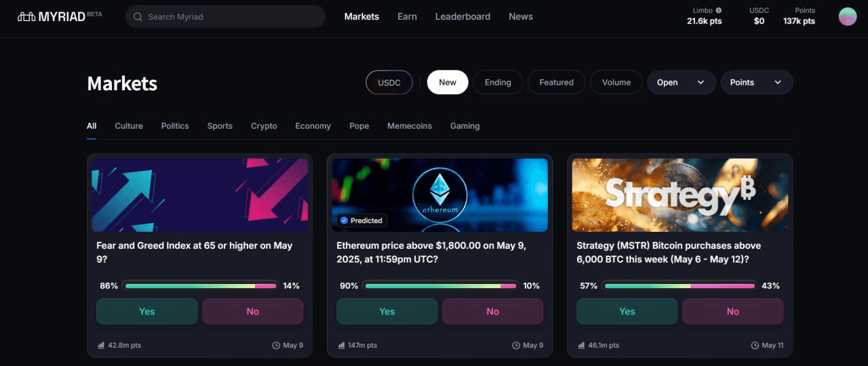Screen dimensions: 868x366
Task: Select the Memecoins category tab
Action: pos(410,126)
